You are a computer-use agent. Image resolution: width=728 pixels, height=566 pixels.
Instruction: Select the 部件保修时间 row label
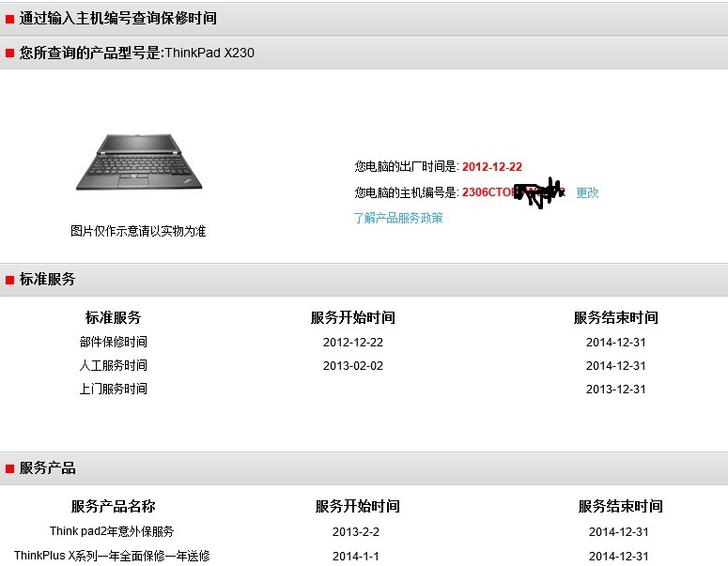pos(113,343)
